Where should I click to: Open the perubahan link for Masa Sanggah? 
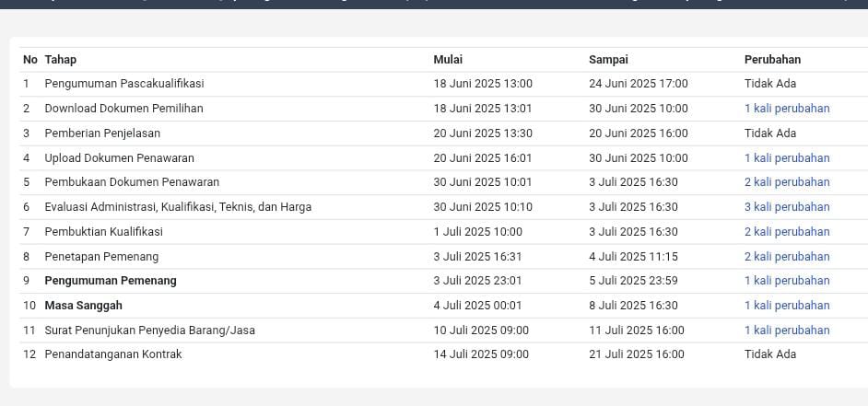(787, 306)
